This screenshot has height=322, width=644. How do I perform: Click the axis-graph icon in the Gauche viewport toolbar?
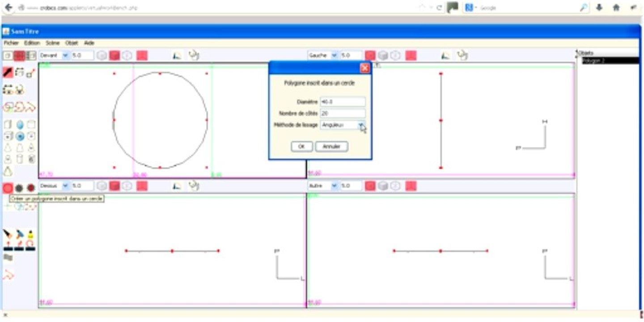(x=445, y=55)
